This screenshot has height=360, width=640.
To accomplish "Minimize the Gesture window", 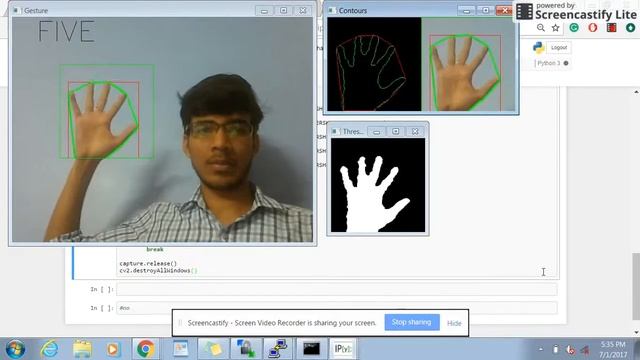I will click(x=264, y=11).
